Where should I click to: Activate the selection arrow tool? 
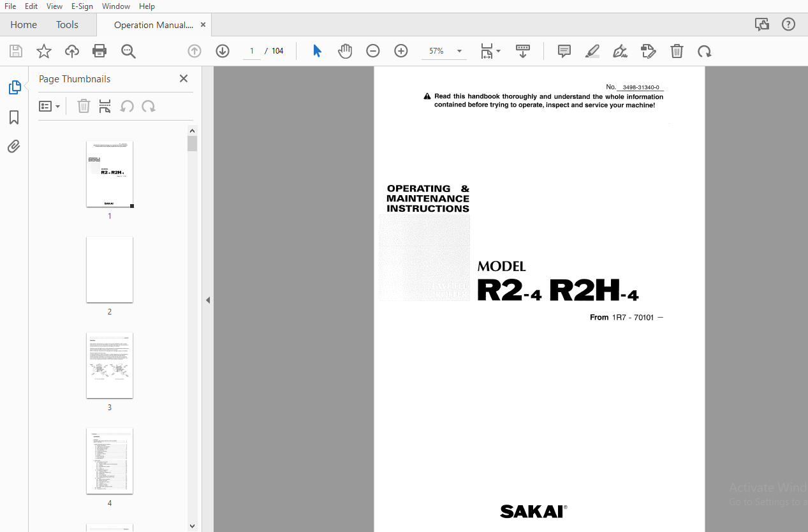[317, 51]
